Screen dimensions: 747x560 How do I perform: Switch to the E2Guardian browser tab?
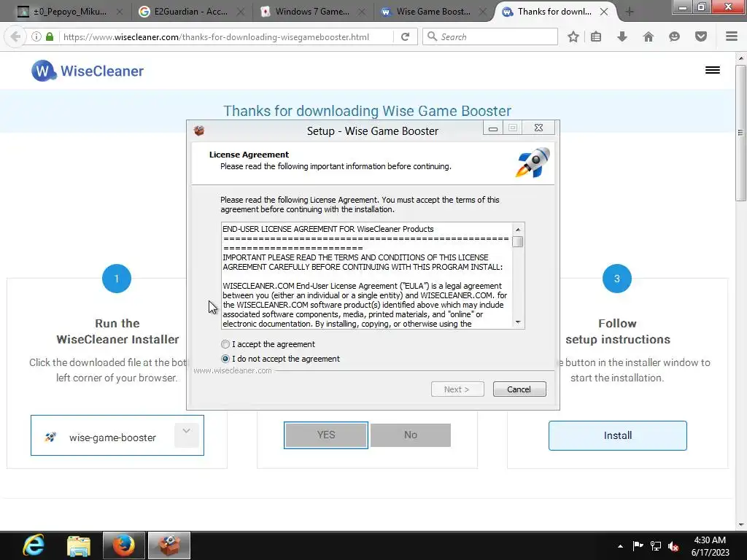pyautogui.click(x=190, y=12)
